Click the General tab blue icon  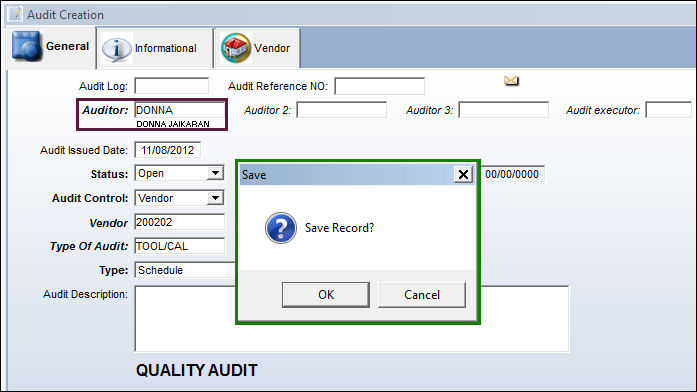click(x=27, y=45)
